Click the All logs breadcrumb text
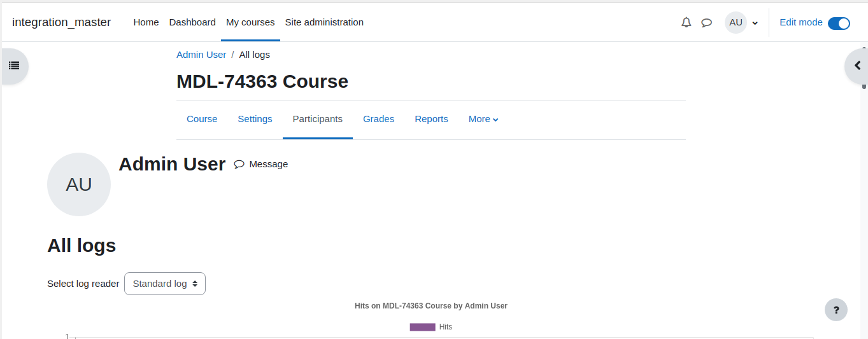Image resolution: width=868 pixels, height=339 pixels. point(255,55)
